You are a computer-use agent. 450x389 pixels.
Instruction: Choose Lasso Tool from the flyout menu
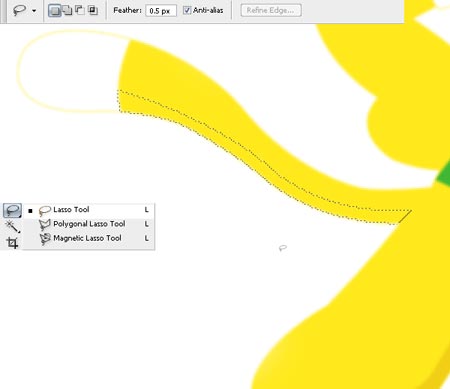89,210
